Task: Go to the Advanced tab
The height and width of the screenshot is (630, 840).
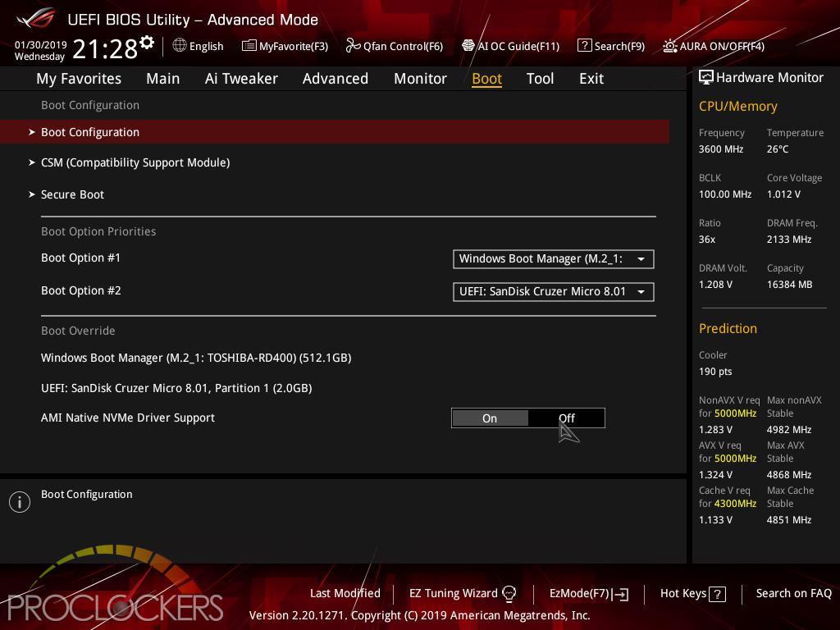Action: (x=336, y=79)
